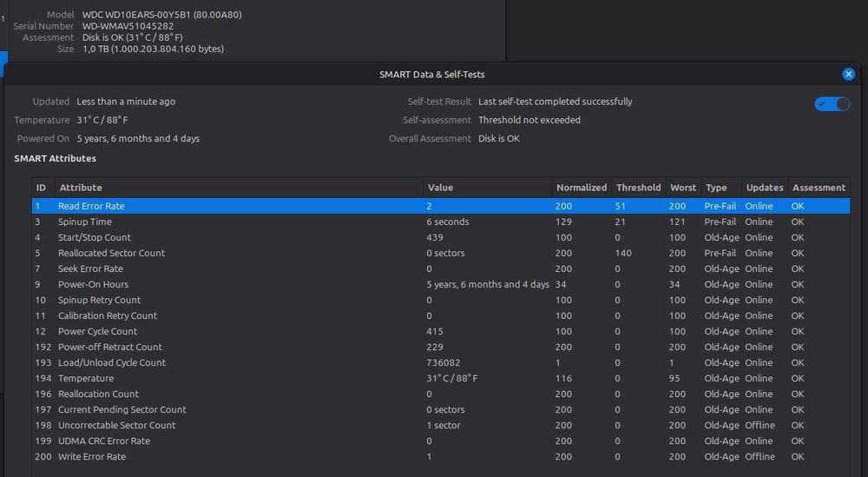The width and height of the screenshot is (868, 477).
Task: Select the UDMA CRC Error Rate row
Action: click(441, 441)
